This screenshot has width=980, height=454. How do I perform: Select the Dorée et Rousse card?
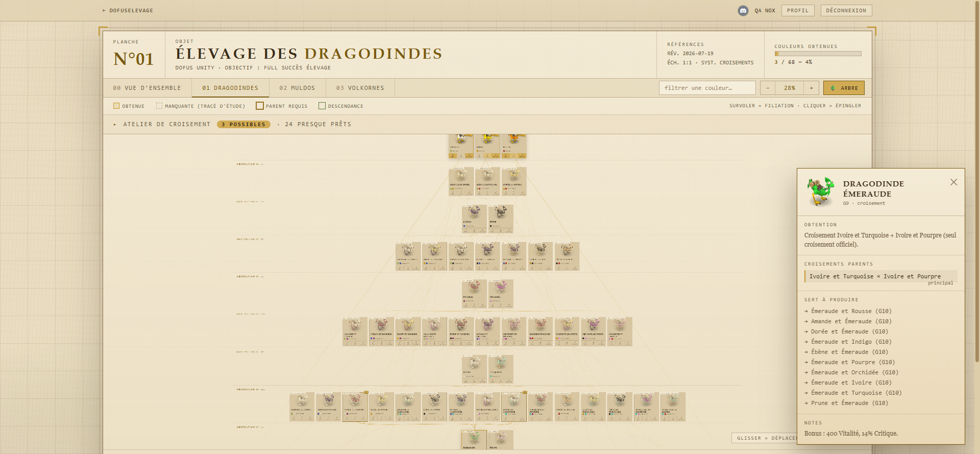pos(514,181)
